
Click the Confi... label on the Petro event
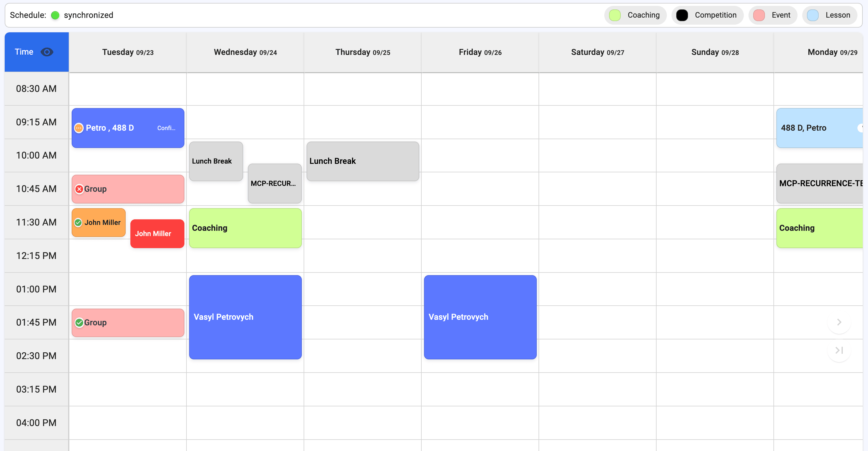166,128
